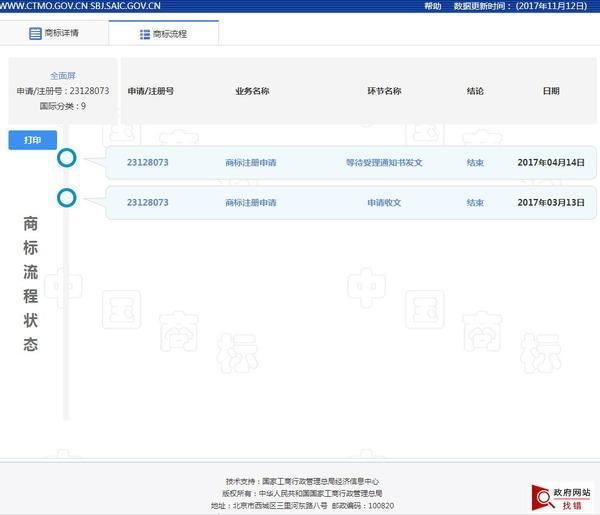The image size is (600, 515).
Task: Click 商标注册申请 in the first row
Action: tap(251, 162)
